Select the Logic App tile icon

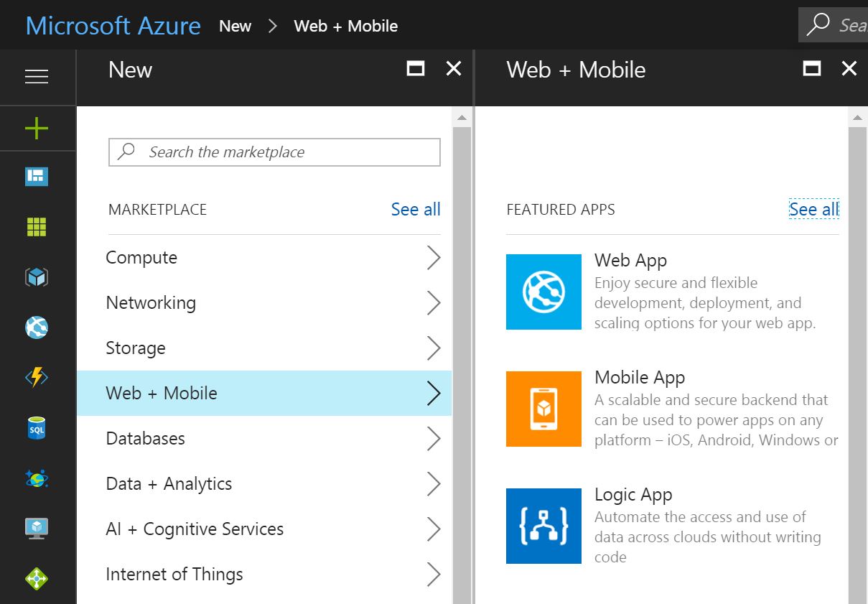pyautogui.click(x=543, y=526)
